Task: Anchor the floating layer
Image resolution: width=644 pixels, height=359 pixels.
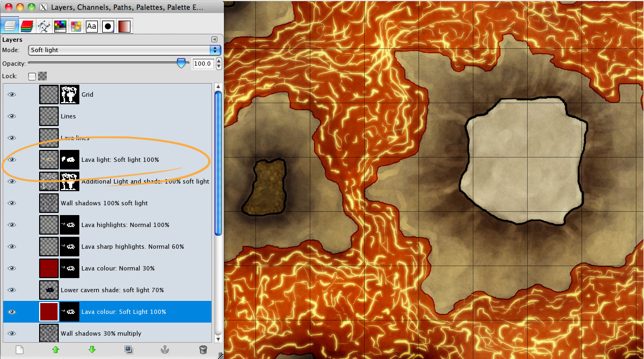Action: (x=165, y=350)
